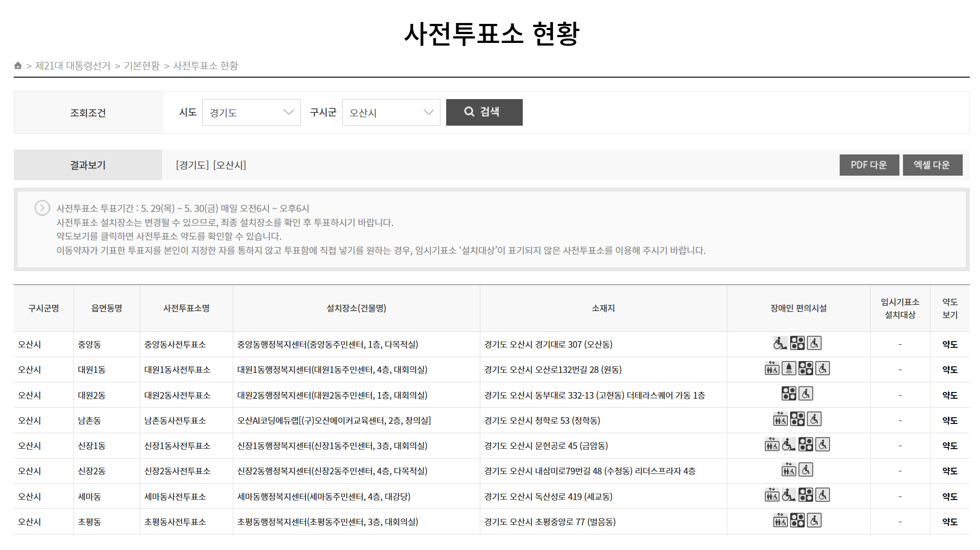
Task: Click the wheelchair ramp icon in 세마동 row
Action: point(788,495)
